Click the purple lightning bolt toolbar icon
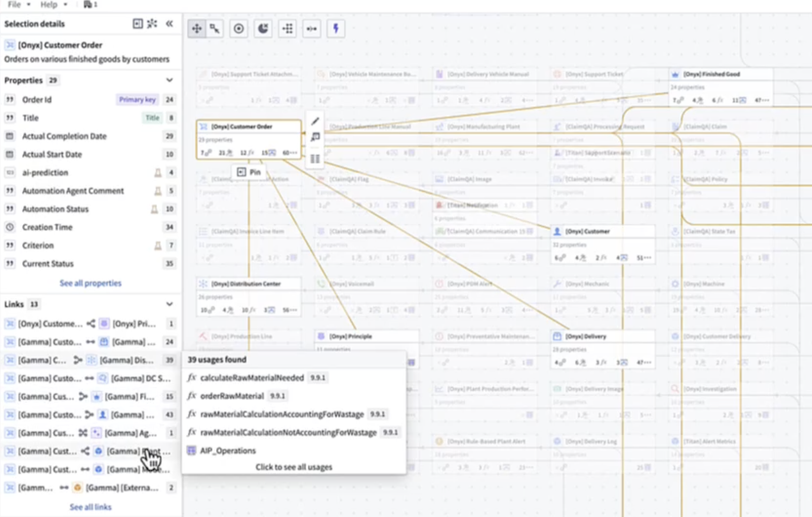This screenshot has width=812, height=517. [336, 28]
